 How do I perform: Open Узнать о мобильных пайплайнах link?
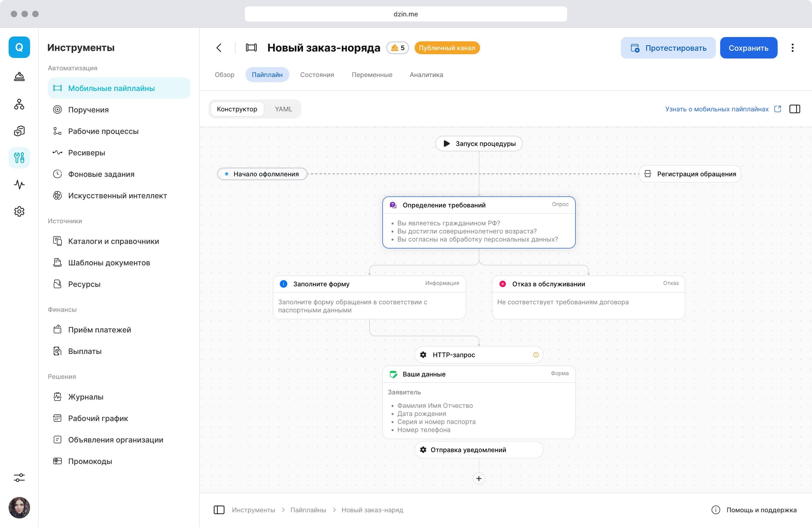[716, 109]
